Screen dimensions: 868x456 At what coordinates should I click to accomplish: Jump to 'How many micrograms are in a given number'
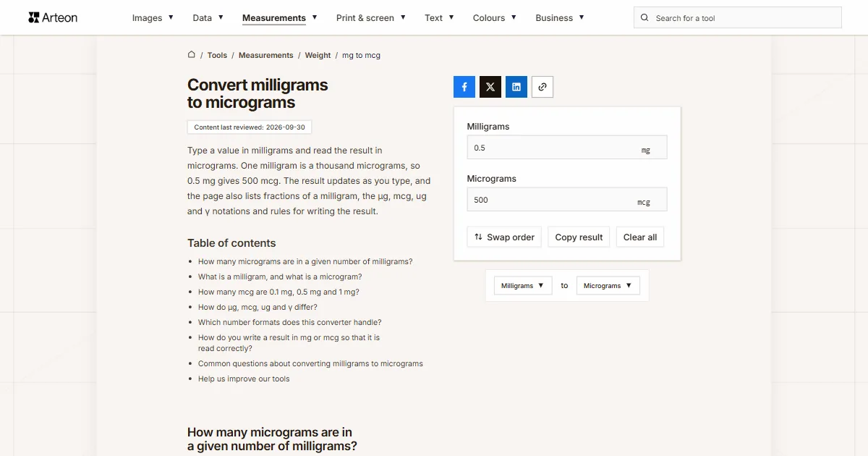pos(305,261)
